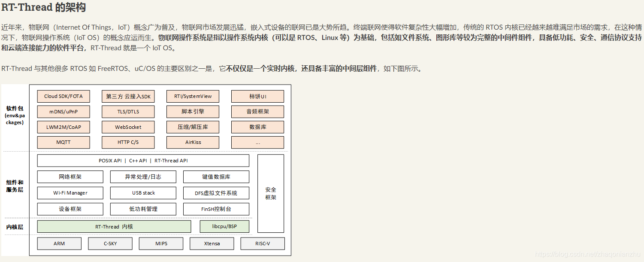
Task: Select the 脚本引擎 block
Action: pyautogui.click(x=192, y=111)
